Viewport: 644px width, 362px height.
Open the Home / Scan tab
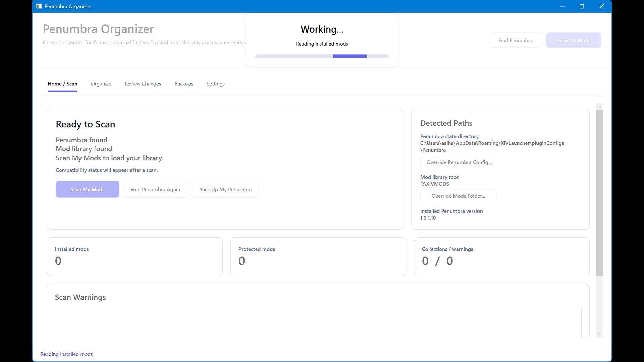coord(62,84)
